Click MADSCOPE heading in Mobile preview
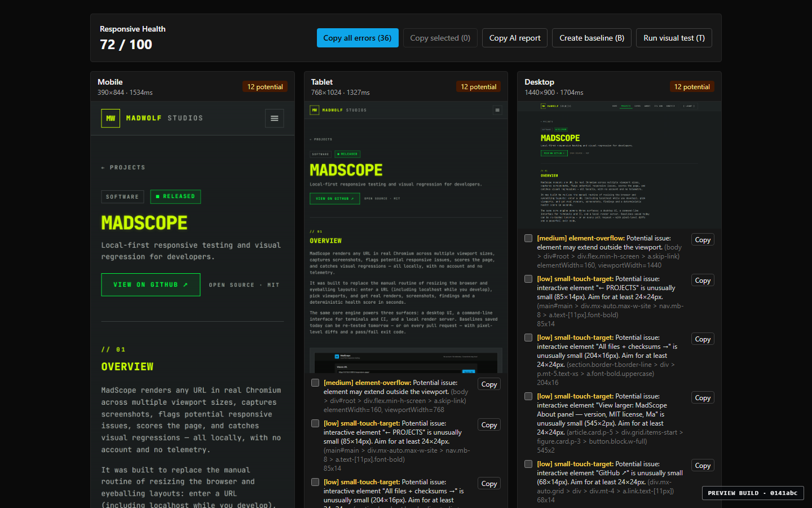812x508 pixels. pos(144,223)
